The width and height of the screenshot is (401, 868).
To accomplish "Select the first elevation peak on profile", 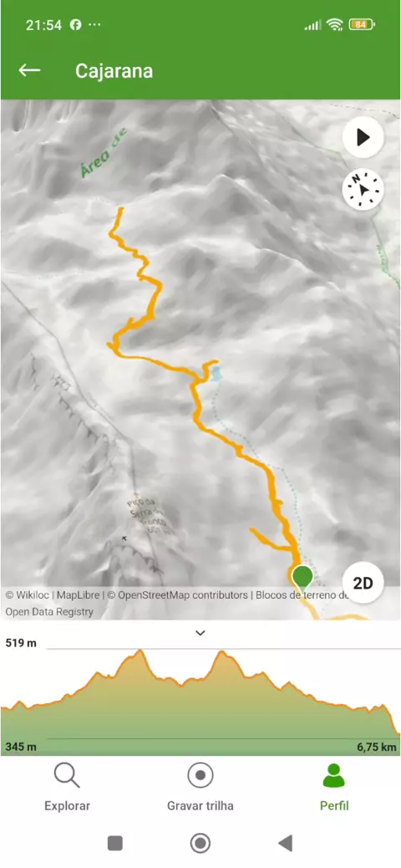I will click(x=140, y=652).
